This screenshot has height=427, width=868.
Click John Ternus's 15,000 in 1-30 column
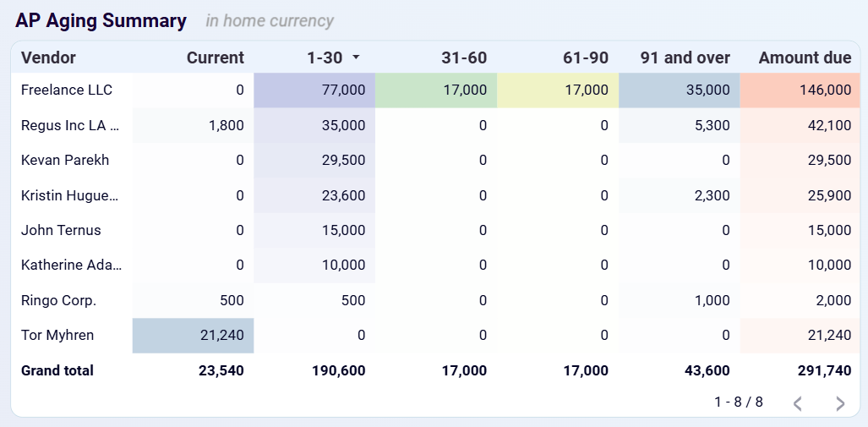(x=314, y=230)
